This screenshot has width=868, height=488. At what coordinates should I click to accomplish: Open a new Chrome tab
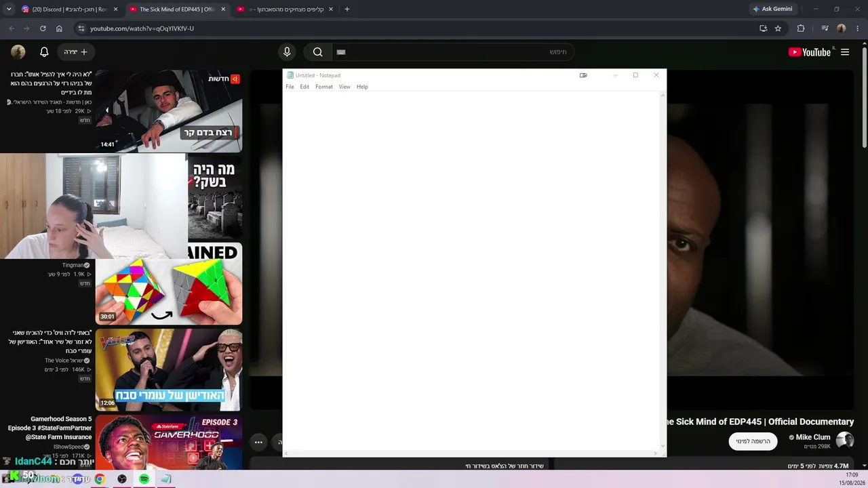pyautogui.click(x=347, y=9)
